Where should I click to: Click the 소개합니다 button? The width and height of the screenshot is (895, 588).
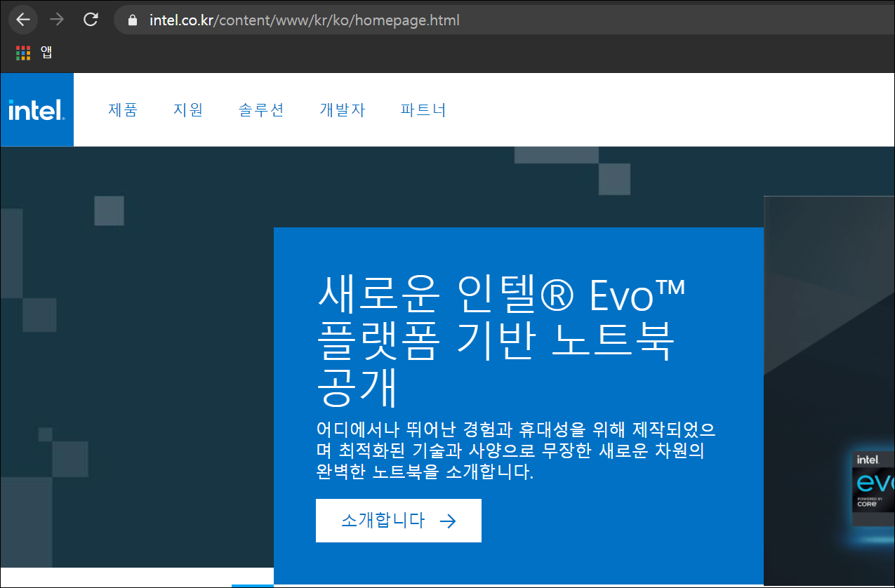399,521
